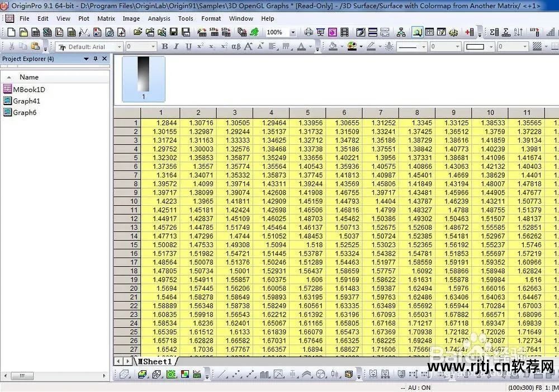Open the Analysis menu
This screenshot has height=392, width=559.
click(x=159, y=18)
